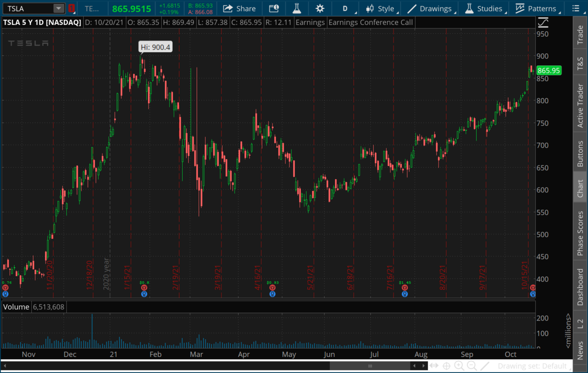Select the Chart sidebar tab
The image size is (588, 373).
[581, 188]
